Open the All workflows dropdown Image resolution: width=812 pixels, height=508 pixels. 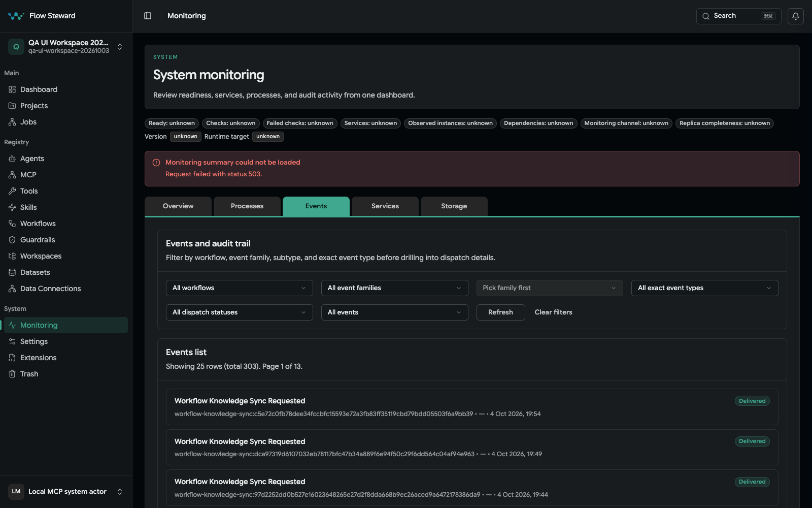click(x=240, y=288)
